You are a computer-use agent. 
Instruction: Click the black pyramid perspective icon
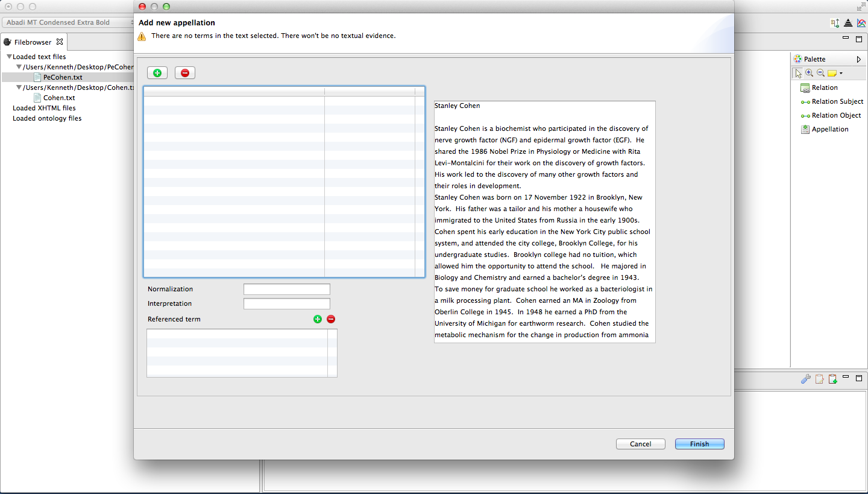pyautogui.click(x=848, y=23)
